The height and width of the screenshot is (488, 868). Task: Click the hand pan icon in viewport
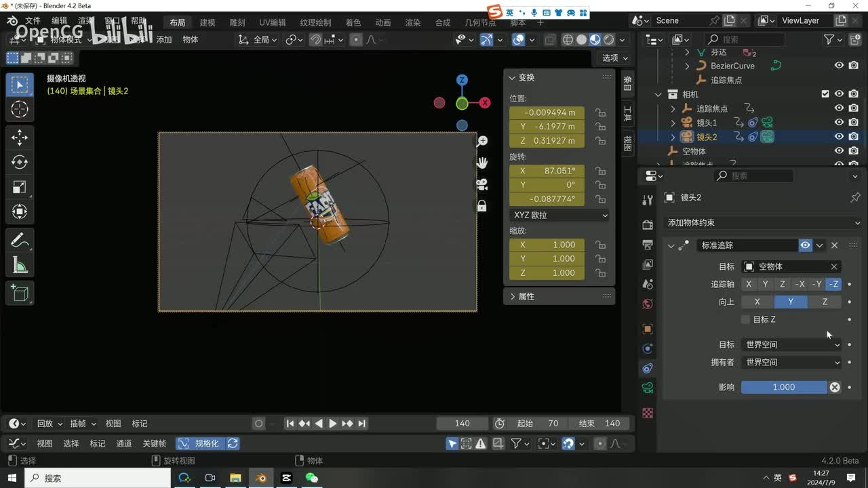[481, 163]
